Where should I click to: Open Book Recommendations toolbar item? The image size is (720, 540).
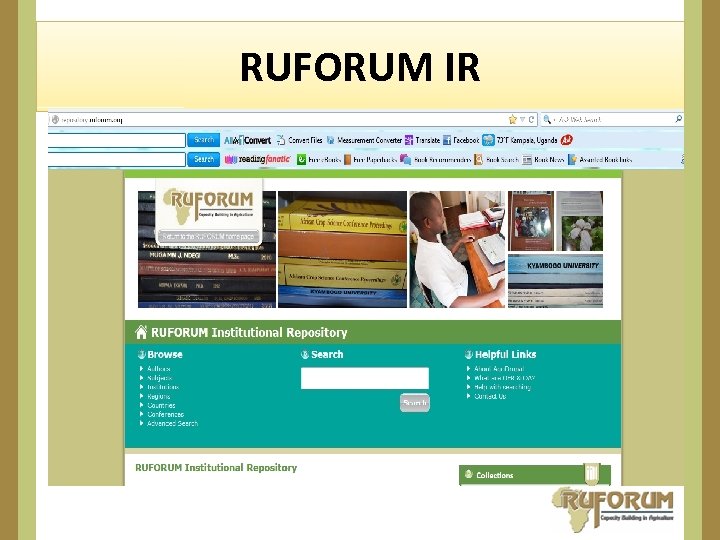click(x=435, y=159)
